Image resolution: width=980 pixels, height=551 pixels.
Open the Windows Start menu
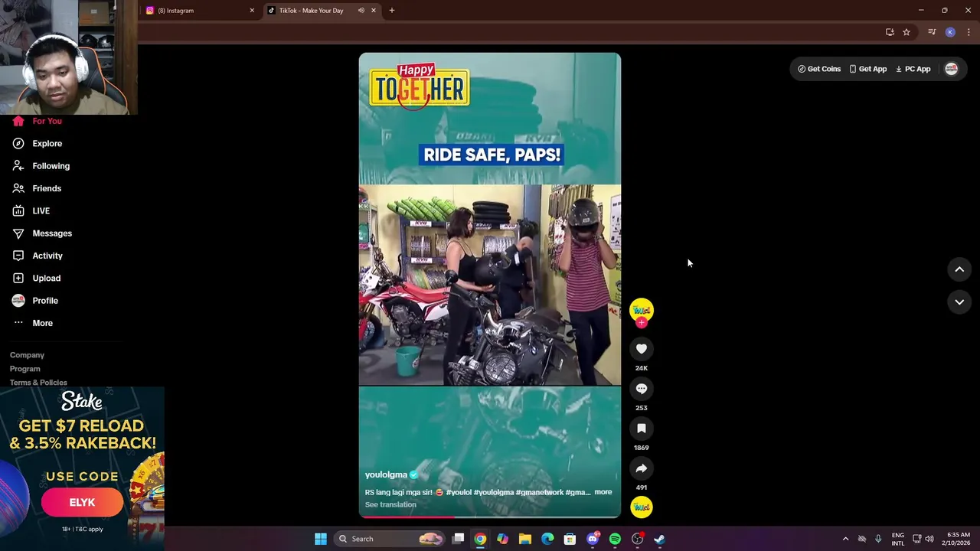click(321, 539)
